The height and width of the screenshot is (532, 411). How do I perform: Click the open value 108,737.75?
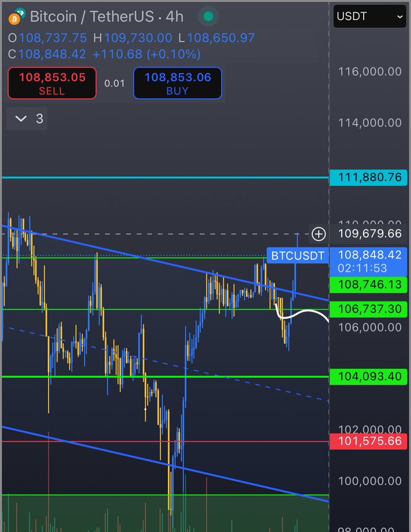[53, 38]
